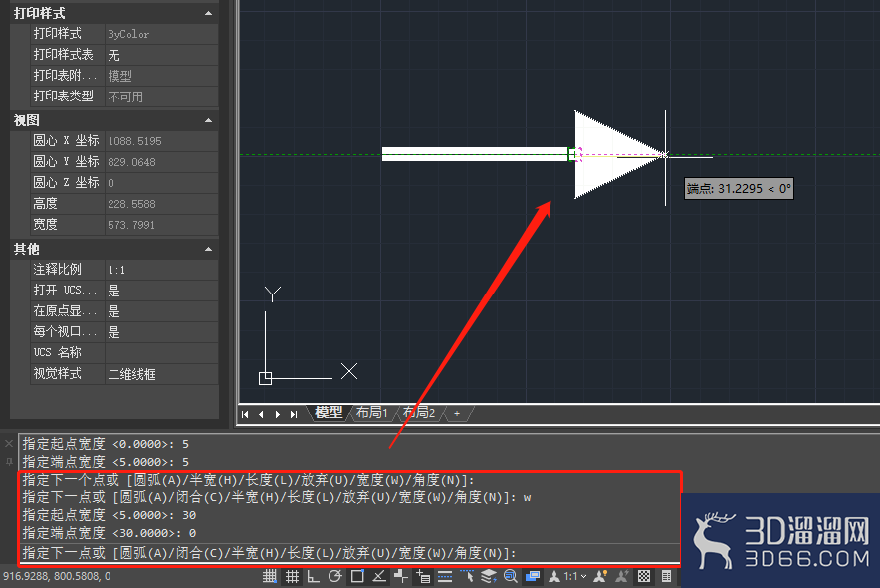Viewport: 880px width, 588px height.
Task: Click polar tracking icon
Action: click(335, 576)
